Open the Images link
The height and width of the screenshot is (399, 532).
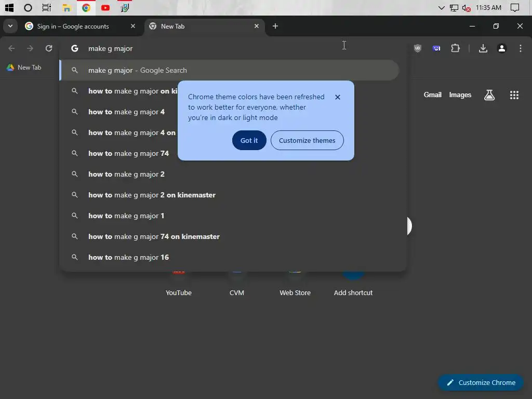(x=460, y=95)
